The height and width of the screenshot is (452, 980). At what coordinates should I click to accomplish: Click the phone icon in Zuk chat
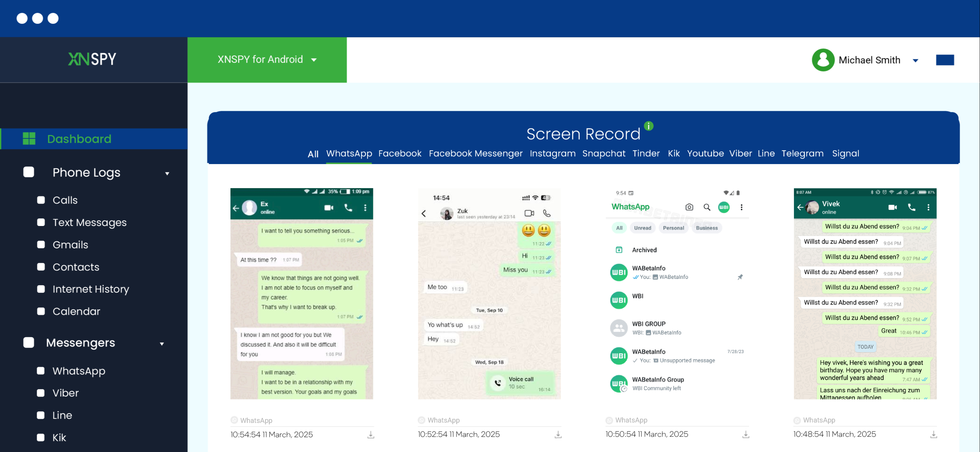[547, 213]
